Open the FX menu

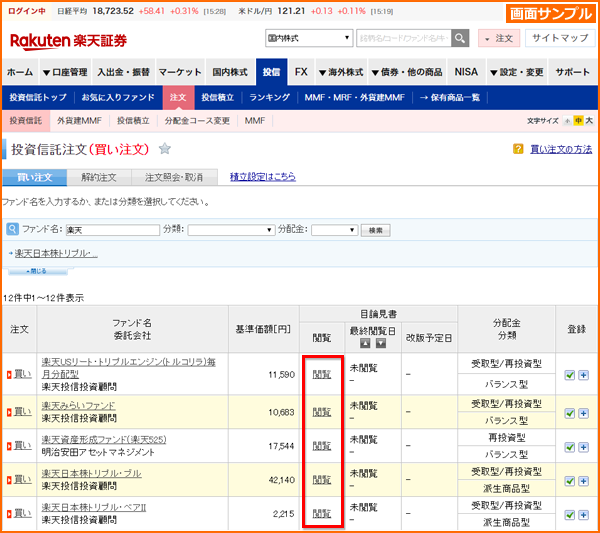[x=301, y=72]
